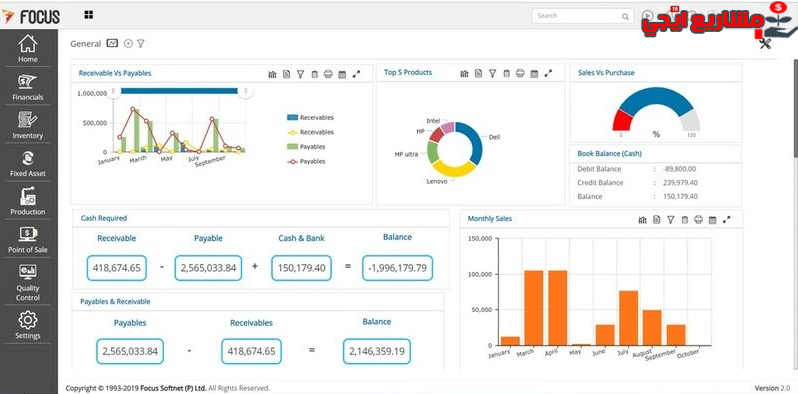Expand Monthly Sales to full screen

tap(727, 220)
